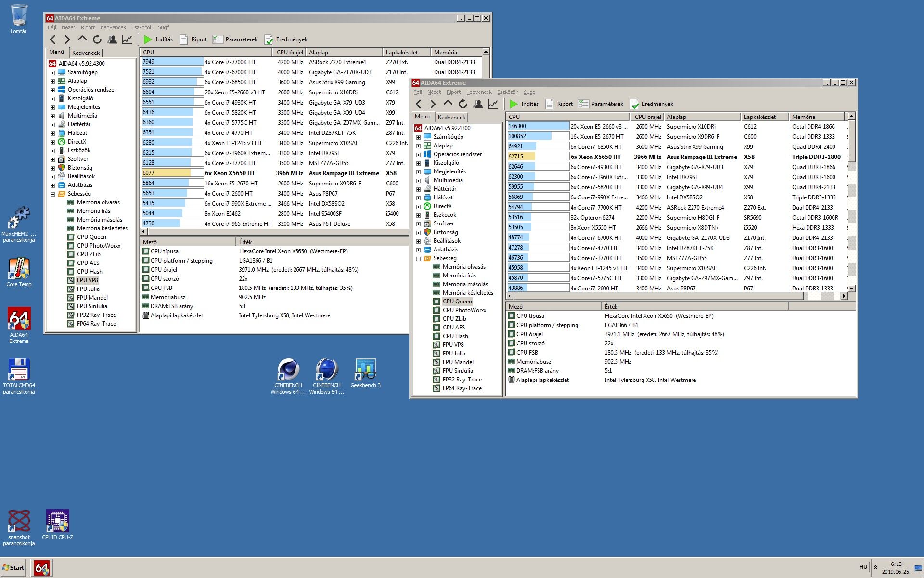924x578 pixels.
Task: Select second CINEBENCH Windows 64 desktop icon
Action: 327,377
